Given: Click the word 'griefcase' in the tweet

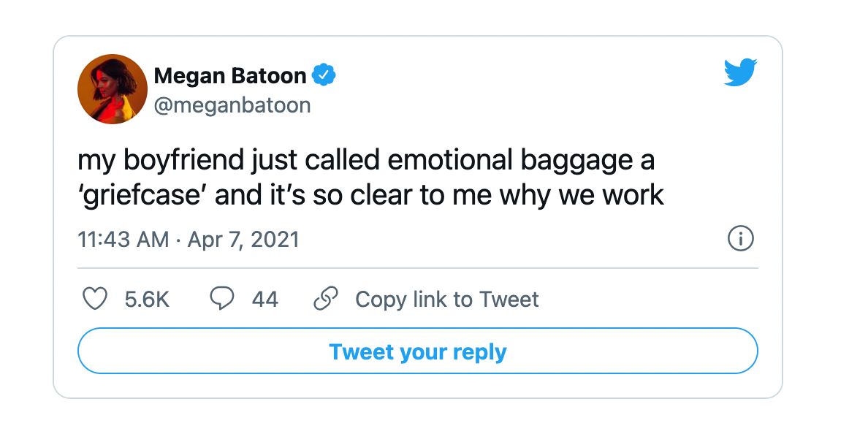Looking at the screenshot, I should pos(142,195).
